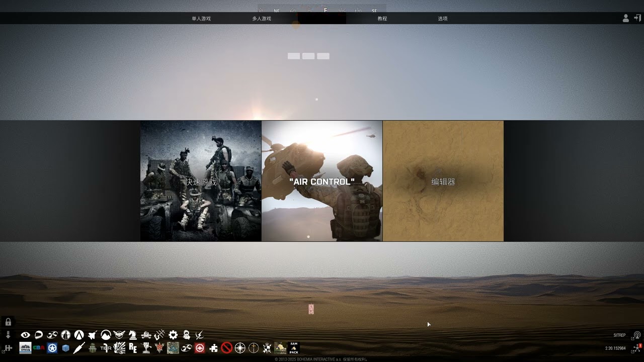Collapse the icon bar with down arrow
The image size is (644, 362).
pos(8,335)
